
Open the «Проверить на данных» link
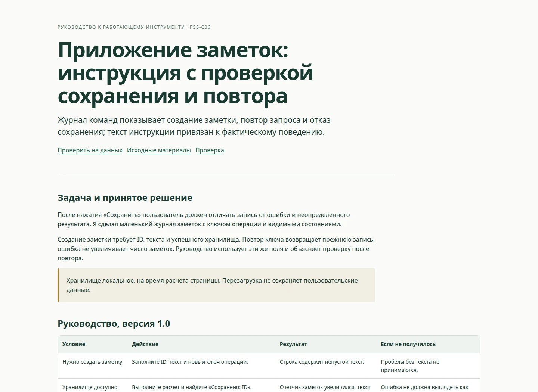tap(90, 150)
